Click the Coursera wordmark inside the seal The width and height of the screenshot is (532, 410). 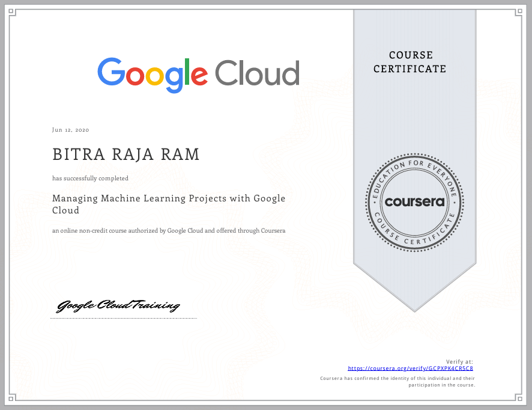(x=414, y=201)
